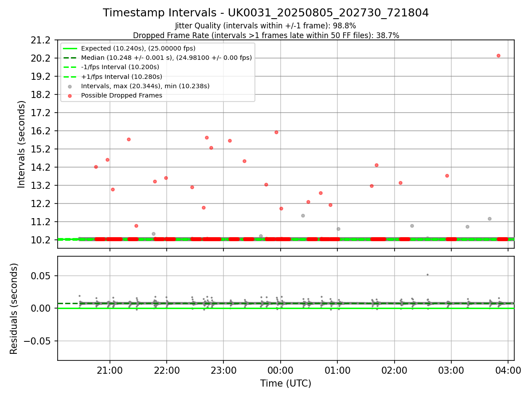The image size is (532, 399).
Task: Click the solid green line sample beside "Expected"
Action: pos(70,48)
